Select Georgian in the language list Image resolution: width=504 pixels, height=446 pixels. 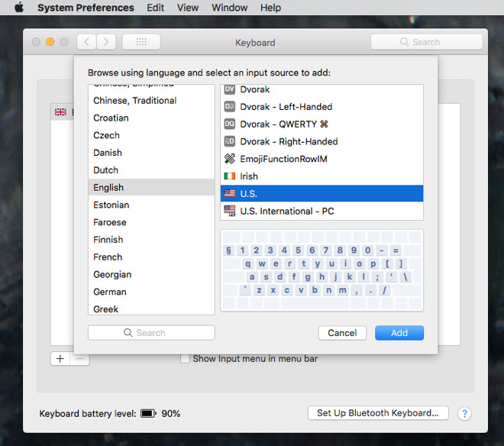coord(151,274)
